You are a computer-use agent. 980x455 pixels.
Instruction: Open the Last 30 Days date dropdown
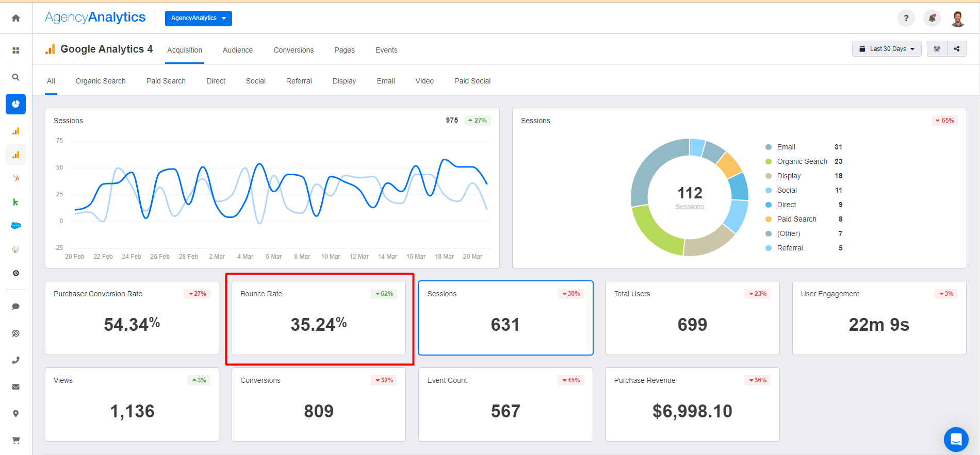click(x=886, y=49)
